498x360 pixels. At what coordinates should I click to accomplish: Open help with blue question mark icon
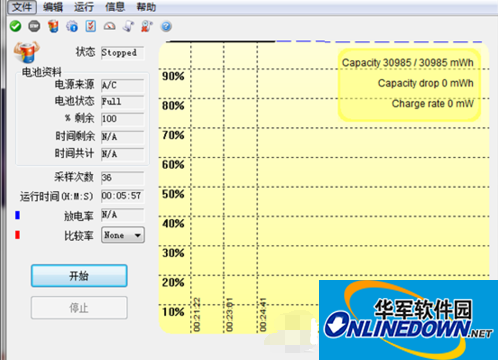[x=166, y=26]
